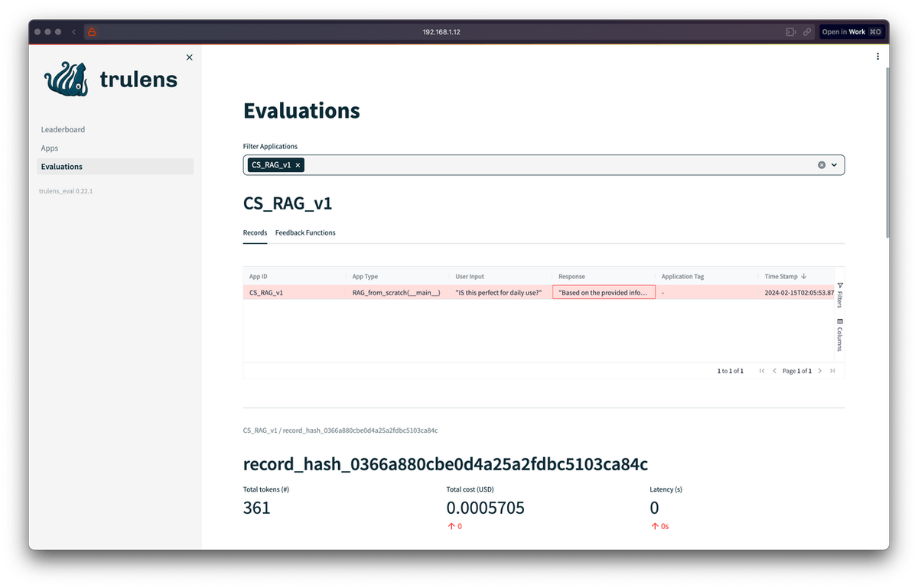The image size is (918, 588).
Task: Collapse the sidebar with the close x
Action: point(189,57)
